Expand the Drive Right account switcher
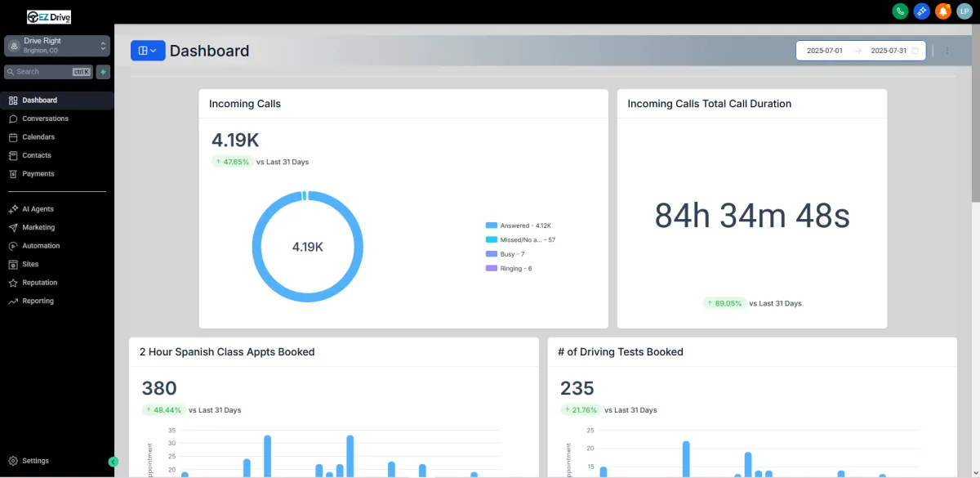The width and height of the screenshot is (980, 478). click(x=57, y=46)
